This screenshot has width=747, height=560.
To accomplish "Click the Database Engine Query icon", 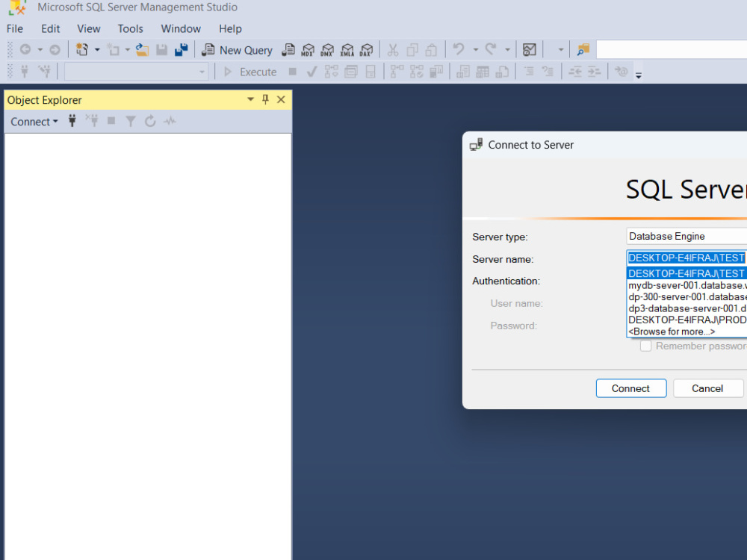I will pos(288,50).
